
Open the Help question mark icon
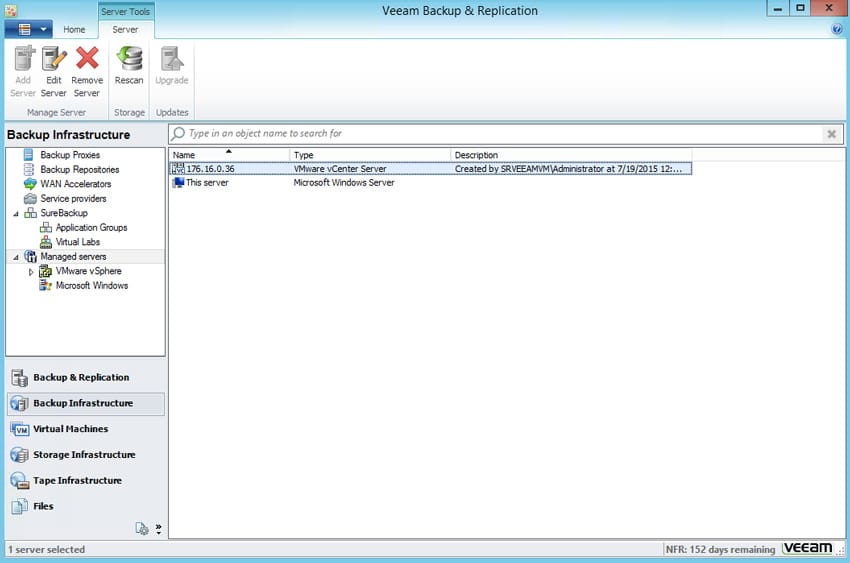pyautogui.click(x=836, y=29)
